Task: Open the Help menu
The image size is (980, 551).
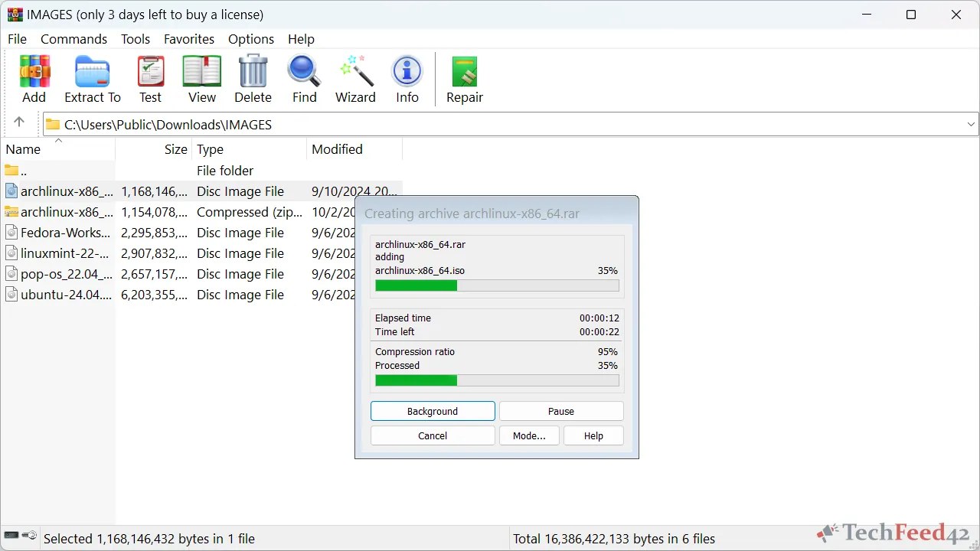Action: coord(301,39)
